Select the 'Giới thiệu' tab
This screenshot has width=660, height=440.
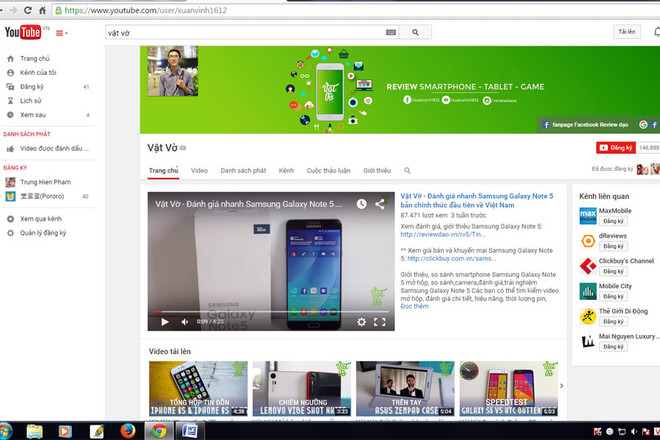coord(377,171)
